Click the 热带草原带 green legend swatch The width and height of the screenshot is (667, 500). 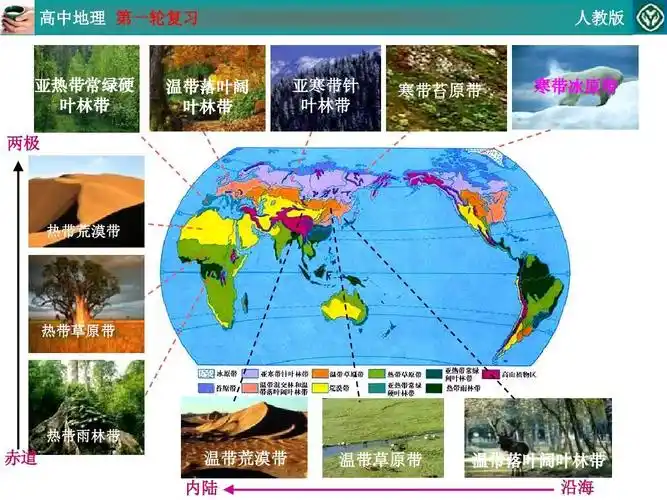376,374
